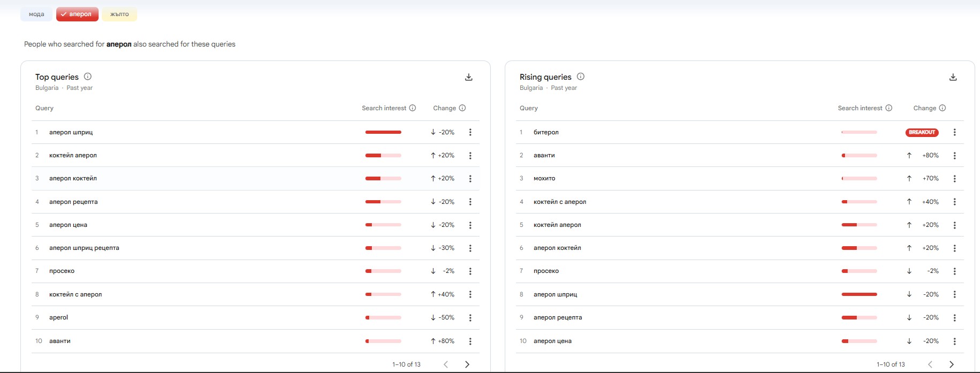
Task: Click Query column header in Top queries
Action: click(44, 108)
